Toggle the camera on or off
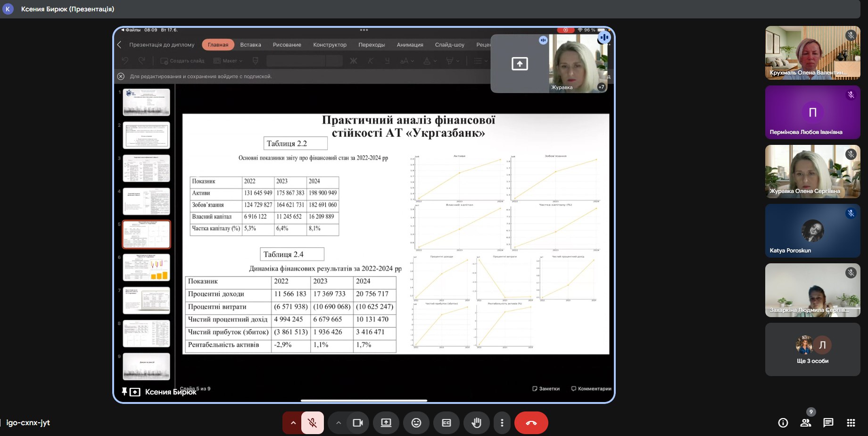 pos(357,423)
